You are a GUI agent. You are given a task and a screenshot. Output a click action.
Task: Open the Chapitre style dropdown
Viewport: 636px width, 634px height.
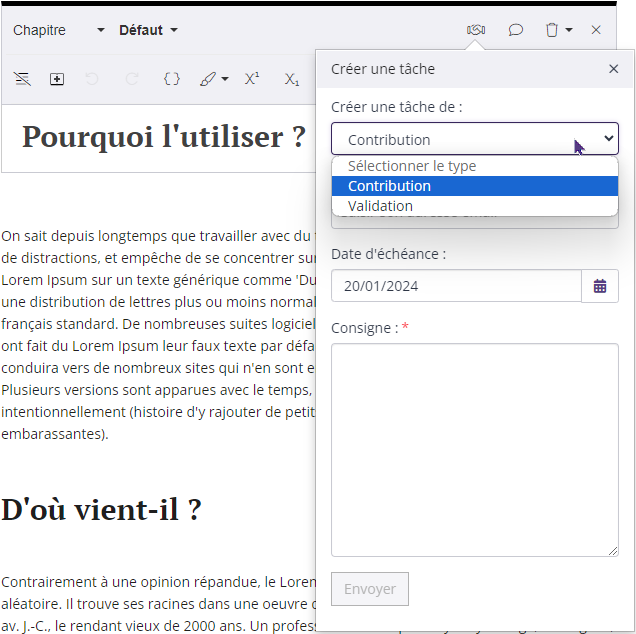[59, 30]
